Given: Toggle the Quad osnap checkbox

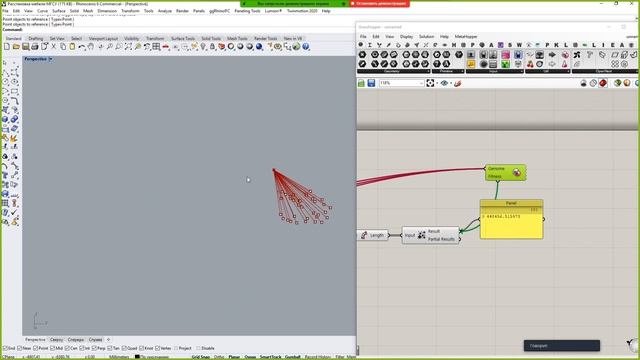Looking at the screenshot, I should (x=124, y=348).
